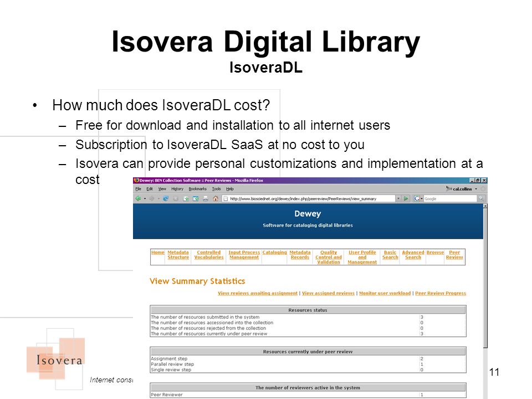Open the Metadata Structure link

(x=178, y=255)
